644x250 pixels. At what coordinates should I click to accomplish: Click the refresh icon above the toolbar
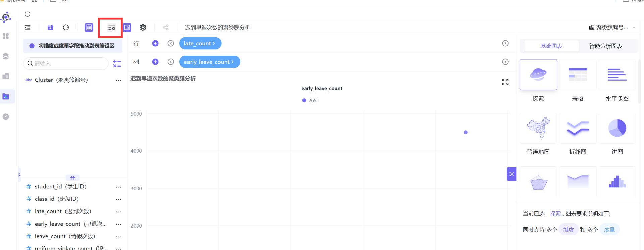click(x=28, y=14)
